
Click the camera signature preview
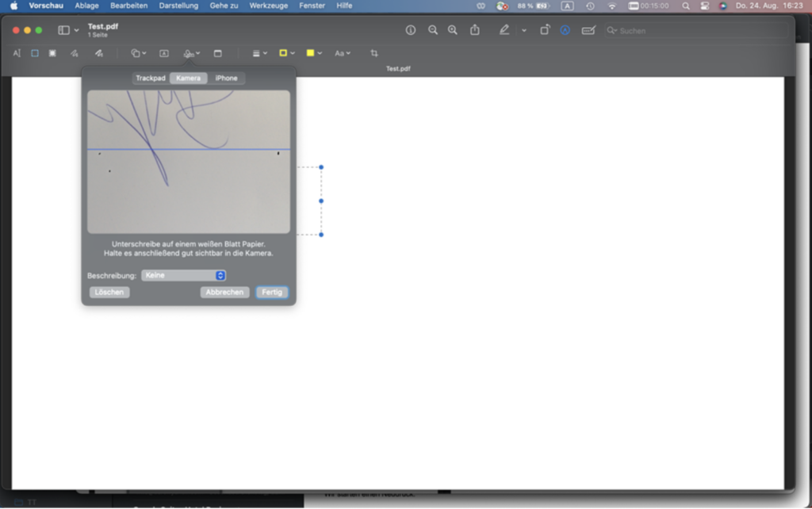tap(189, 162)
